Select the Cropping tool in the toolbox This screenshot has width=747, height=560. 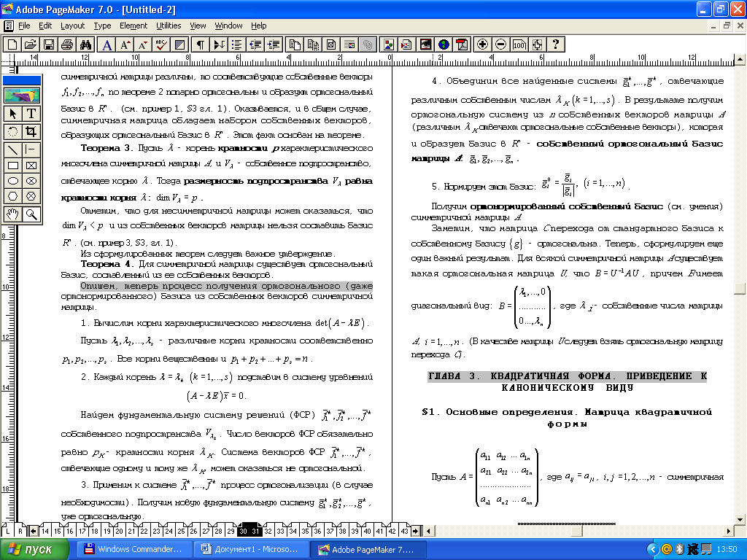point(31,131)
